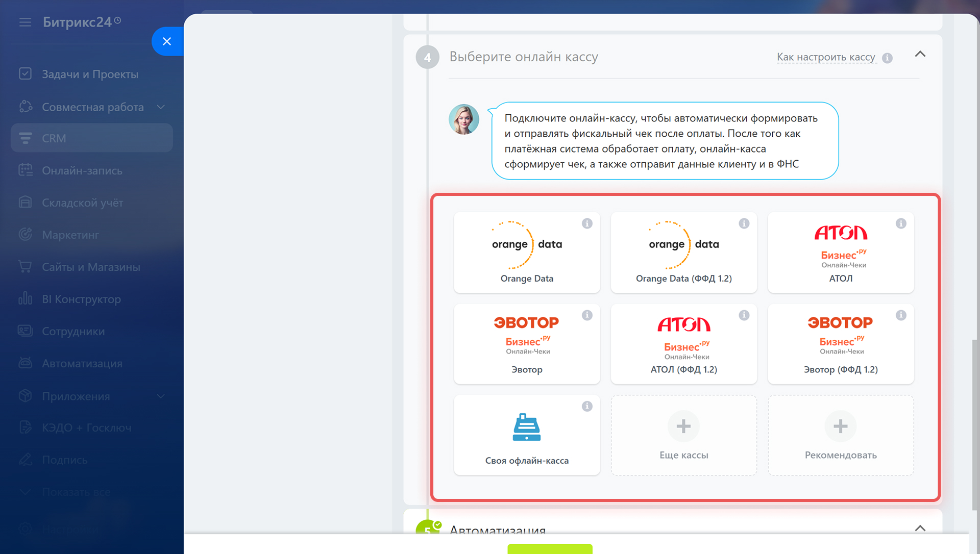The width and height of the screenshot is (980, 554).
Task: Click the Сайты и Магазины cart icon
Action: click(x=25, y=266)
